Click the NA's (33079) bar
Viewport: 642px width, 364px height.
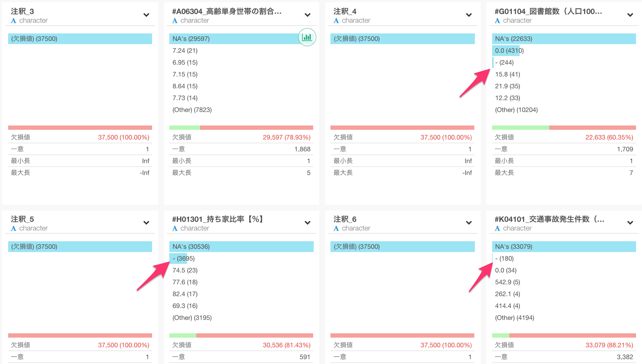pos(564,247)
